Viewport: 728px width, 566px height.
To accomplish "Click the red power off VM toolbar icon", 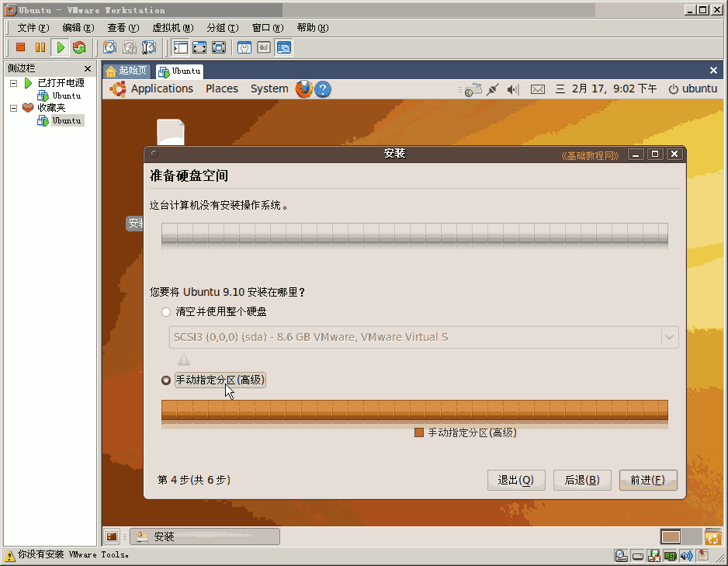I will [x=20, y=47].
